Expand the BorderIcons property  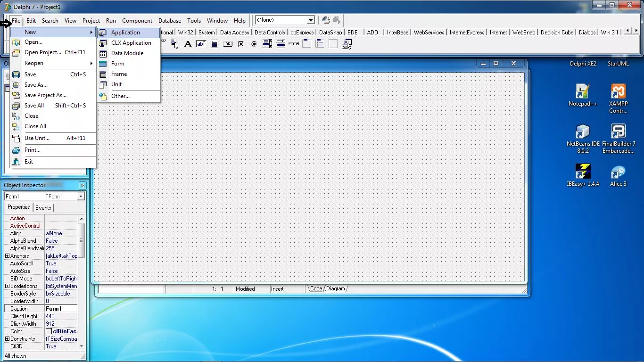click(x=7, y=286)
